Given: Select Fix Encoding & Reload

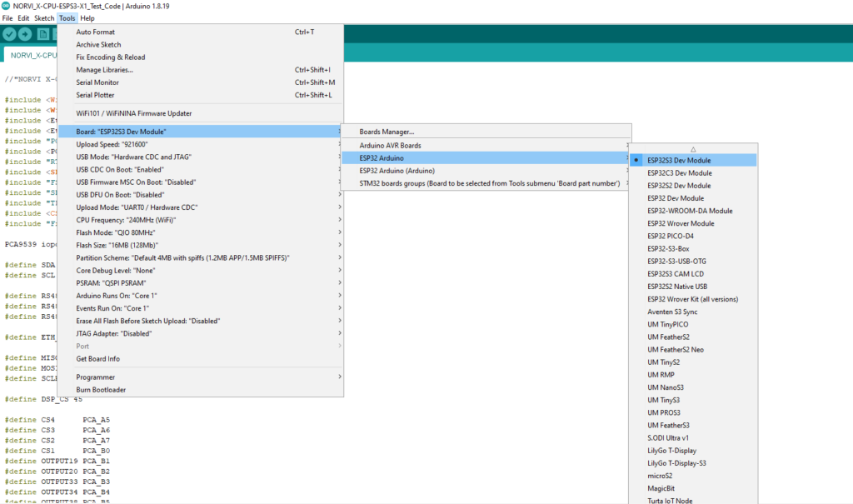Looking at the screenshot, I should [x=200, y=57].
